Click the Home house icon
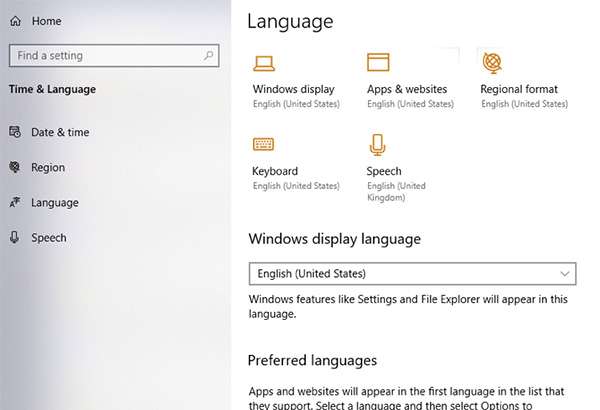Screen dimensions: 600x410 click(15, 21)
